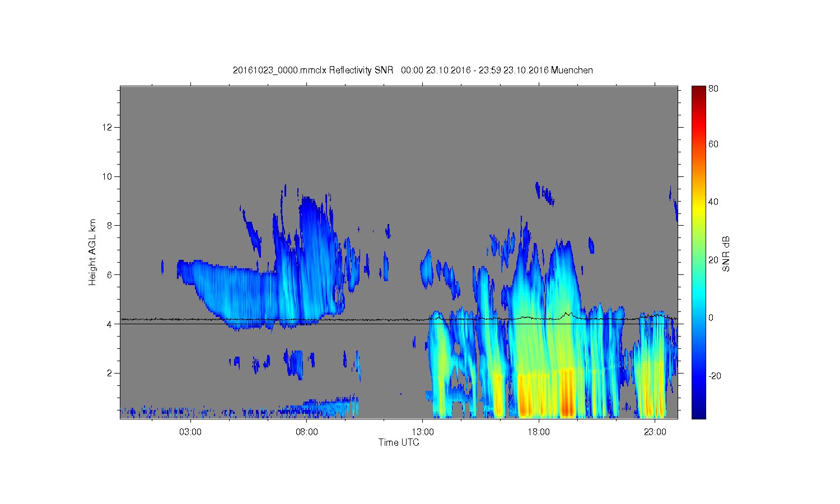Click the 20 value on the colorbar
The image size is (840, 504).
pos(713,260)
